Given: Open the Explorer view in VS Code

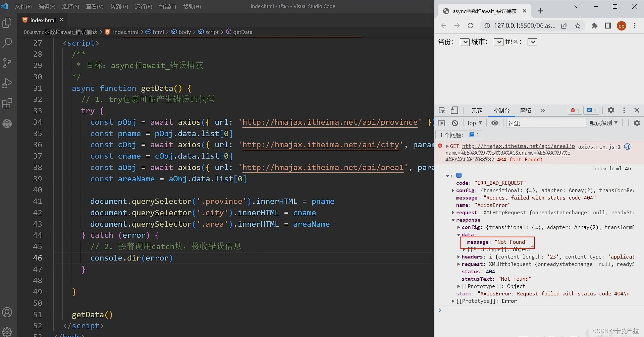Looking at the screenshot, I should (7, 23).
